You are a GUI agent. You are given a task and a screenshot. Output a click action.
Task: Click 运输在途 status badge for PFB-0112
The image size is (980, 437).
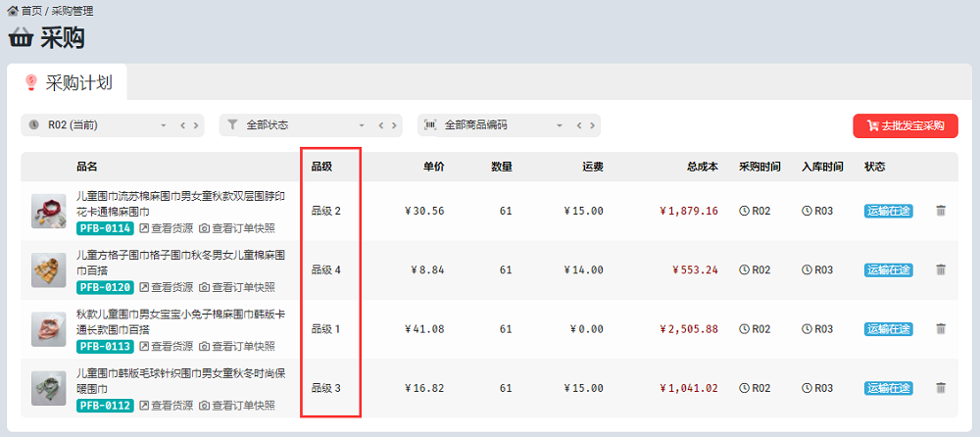coord(889,388)
